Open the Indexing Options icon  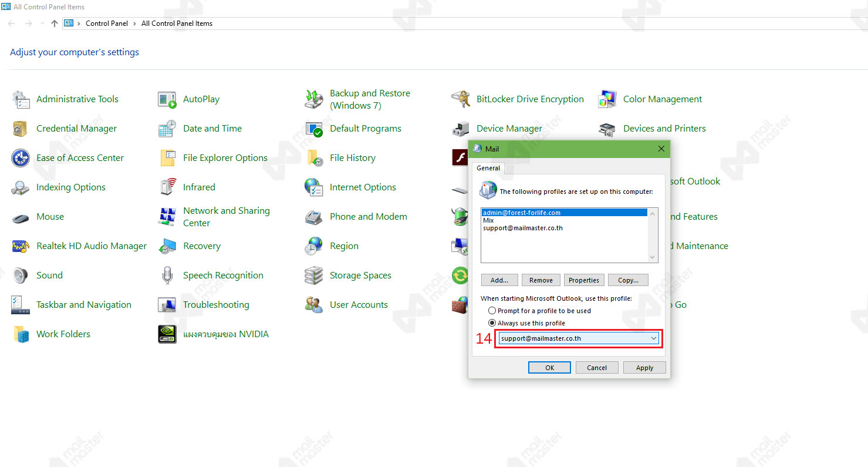pyautogui.click(x=21, y=187)
